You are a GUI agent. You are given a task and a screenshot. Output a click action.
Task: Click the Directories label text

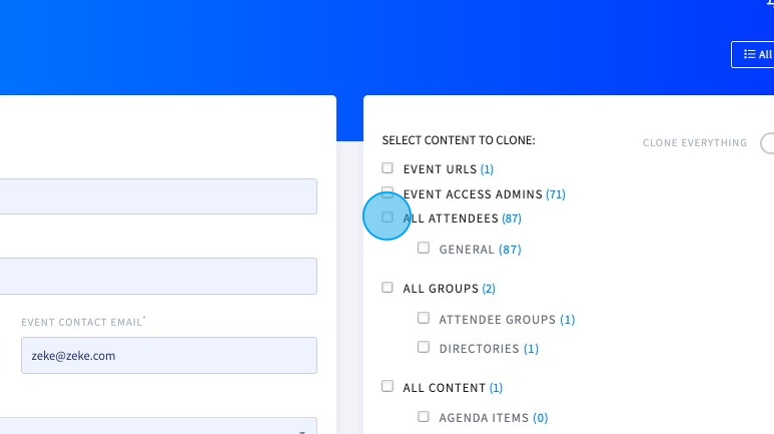479,349
